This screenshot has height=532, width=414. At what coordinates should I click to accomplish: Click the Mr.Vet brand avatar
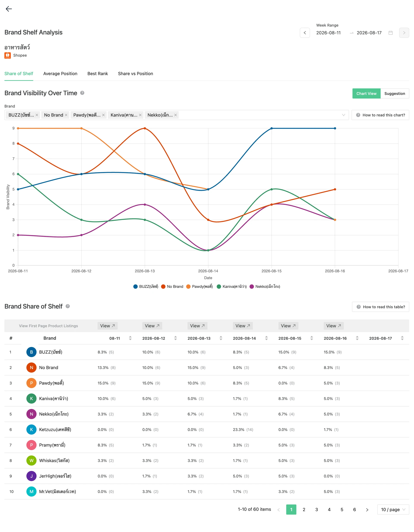[x=31, y=491]
